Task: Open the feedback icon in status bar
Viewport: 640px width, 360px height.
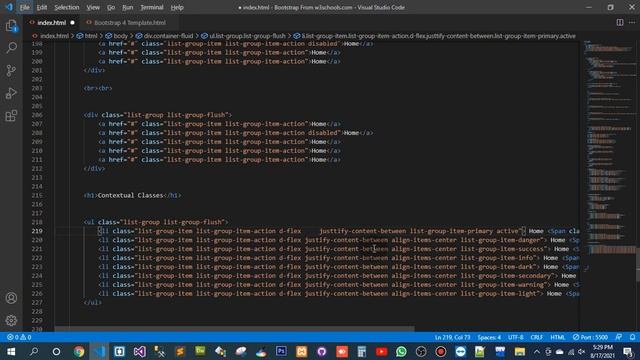Action: [619, 337]
